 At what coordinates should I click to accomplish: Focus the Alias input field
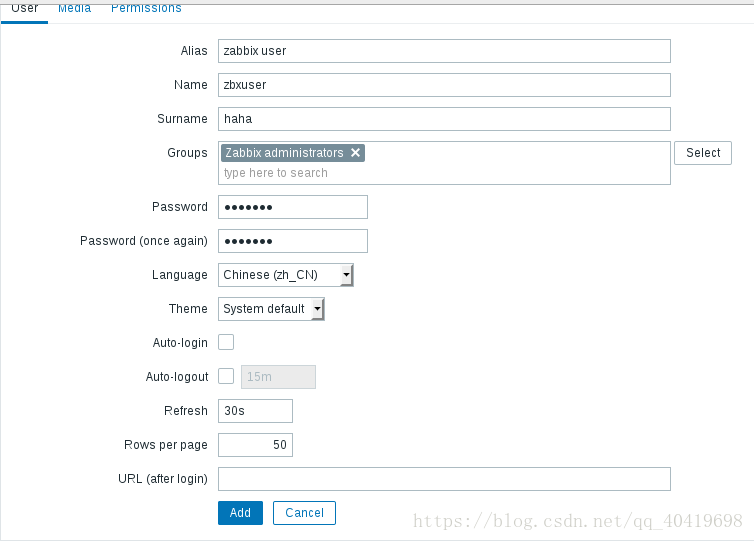(x=444, y=51)
